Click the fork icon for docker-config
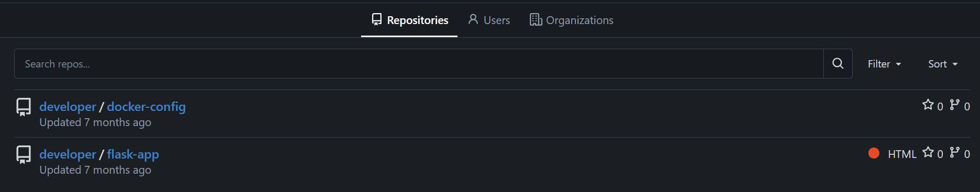Screen dimensions: 980x192 955,105
